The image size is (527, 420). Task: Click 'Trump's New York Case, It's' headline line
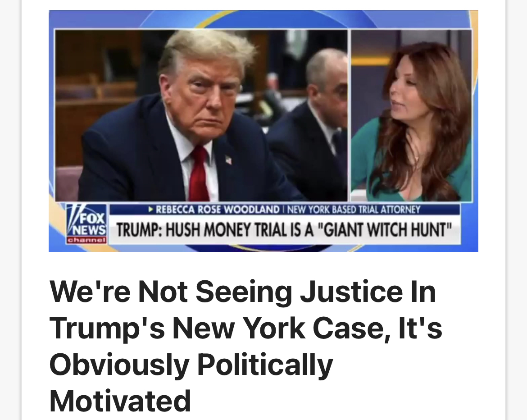coord(245,328)
